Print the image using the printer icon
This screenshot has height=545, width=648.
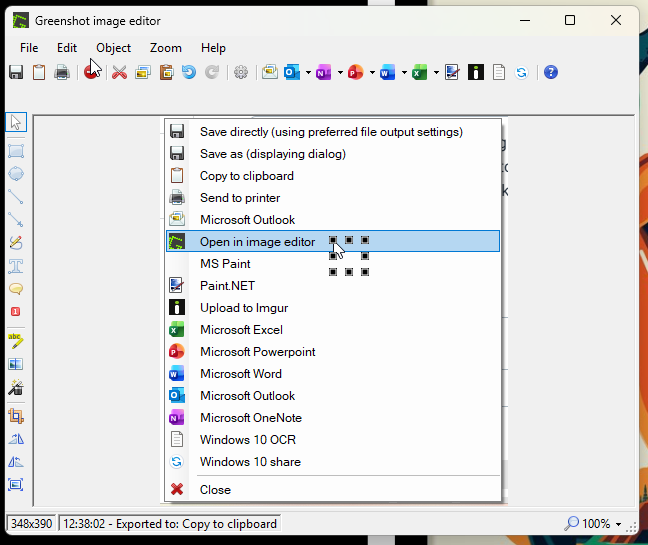click(62, 72)
